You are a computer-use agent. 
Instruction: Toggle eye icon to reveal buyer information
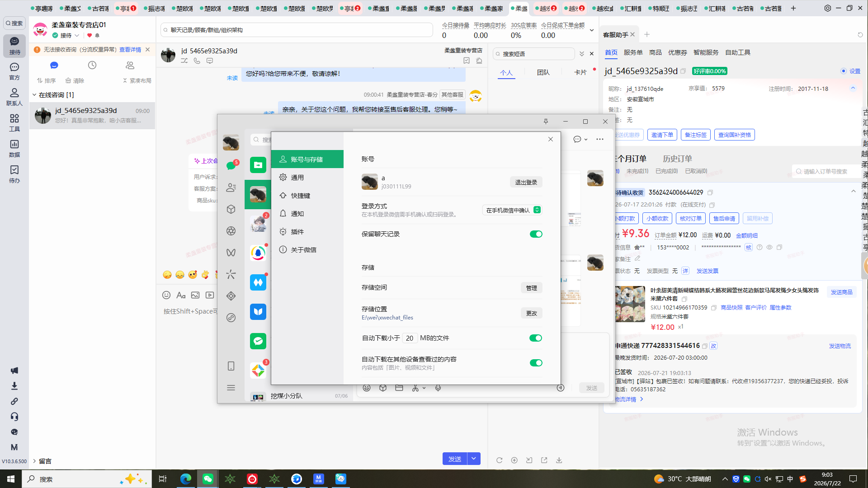[769, 247]
